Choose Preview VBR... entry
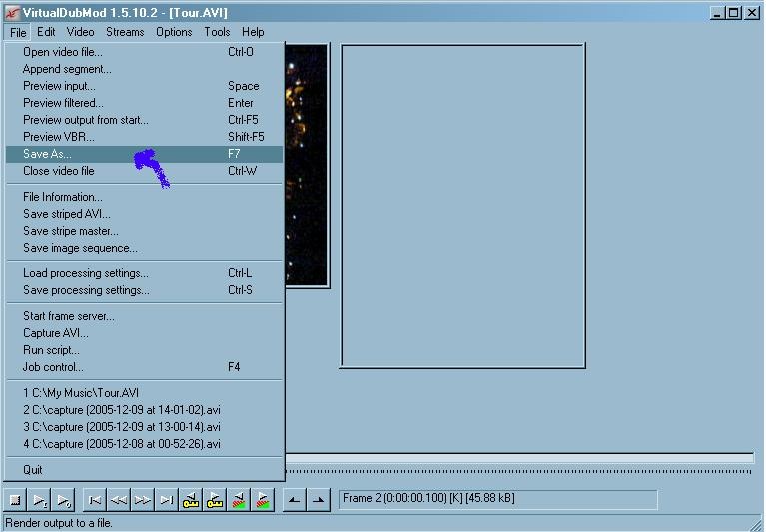The image size is (766, 532). (x=145, y=137)
